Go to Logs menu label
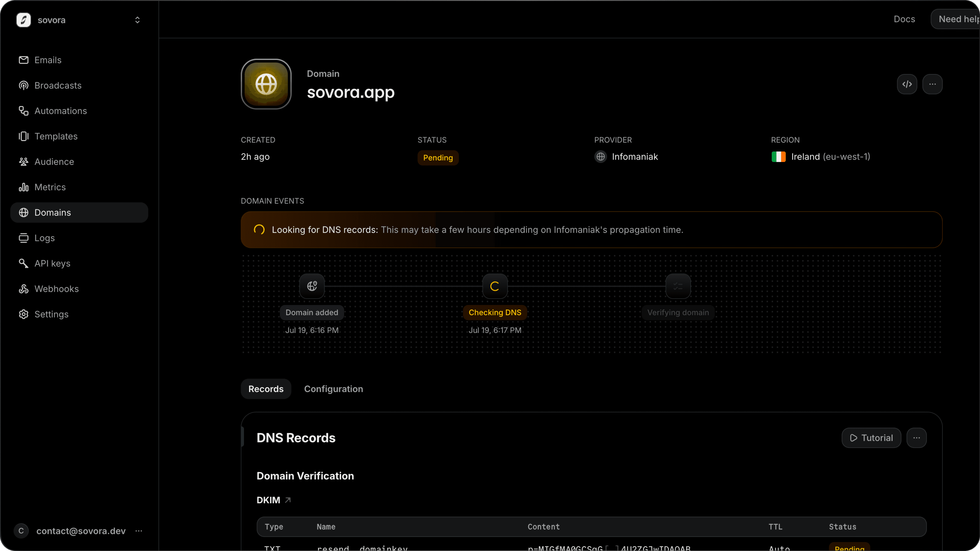 [x=44, y=238]
